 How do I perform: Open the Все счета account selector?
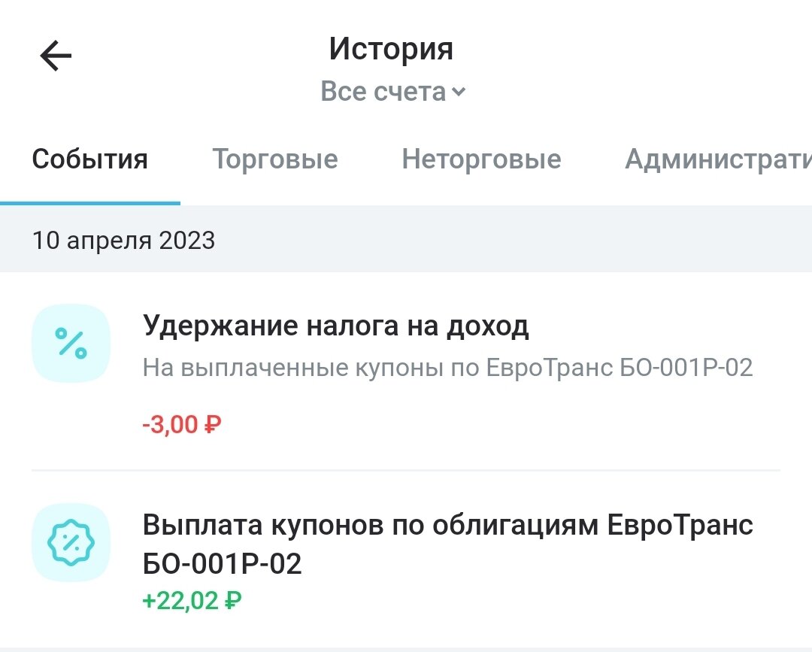(383, 92)
